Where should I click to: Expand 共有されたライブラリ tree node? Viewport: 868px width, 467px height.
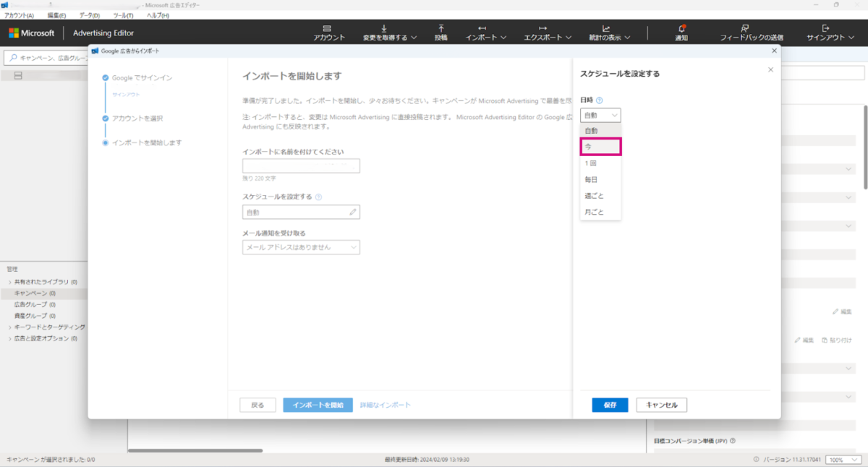pyautogui.click(x=9, y=282)
